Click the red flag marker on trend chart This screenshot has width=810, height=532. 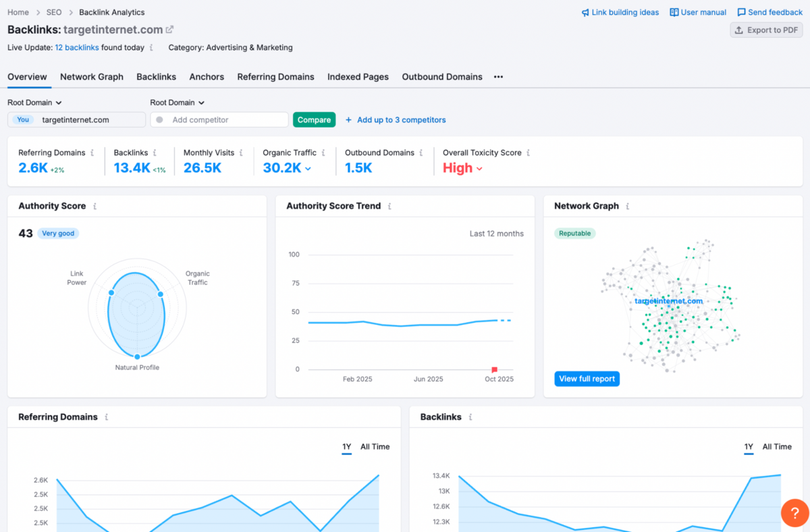tap(494, 370)
